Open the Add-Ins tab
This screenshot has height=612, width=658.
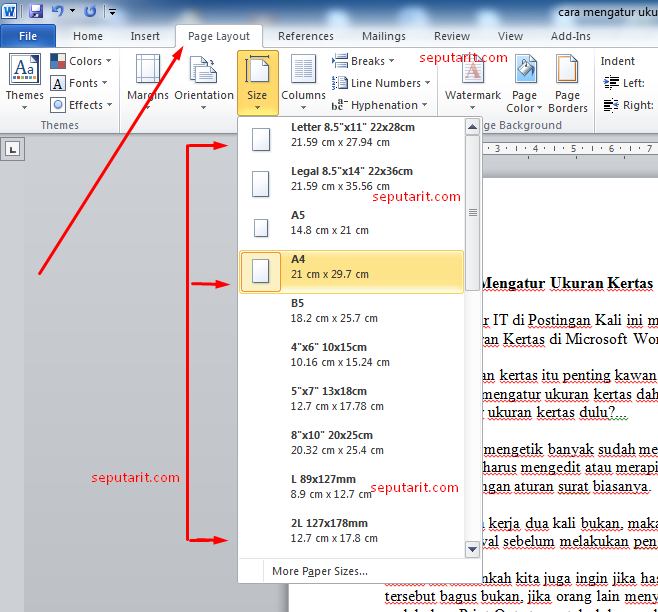point(570,36)
